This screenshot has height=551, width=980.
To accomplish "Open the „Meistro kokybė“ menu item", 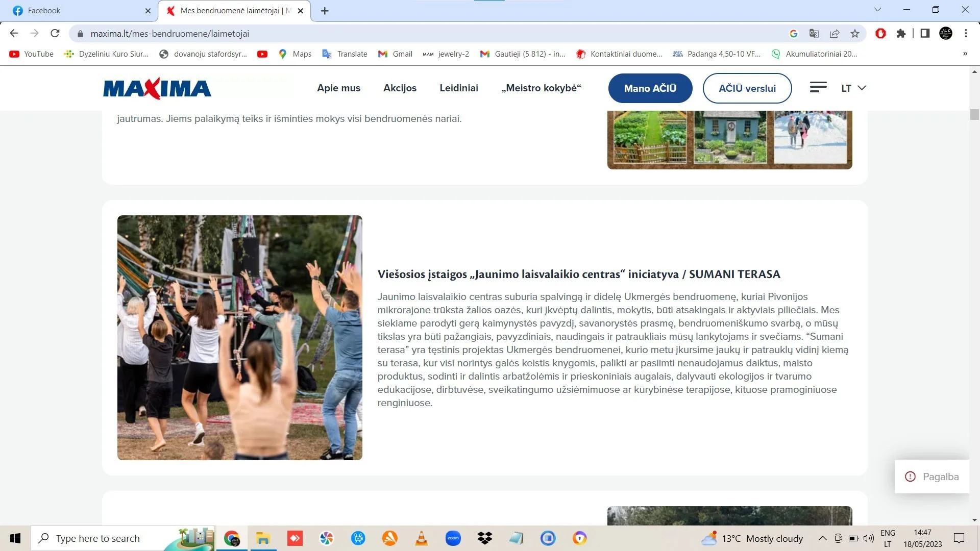I will click(541, 88).
